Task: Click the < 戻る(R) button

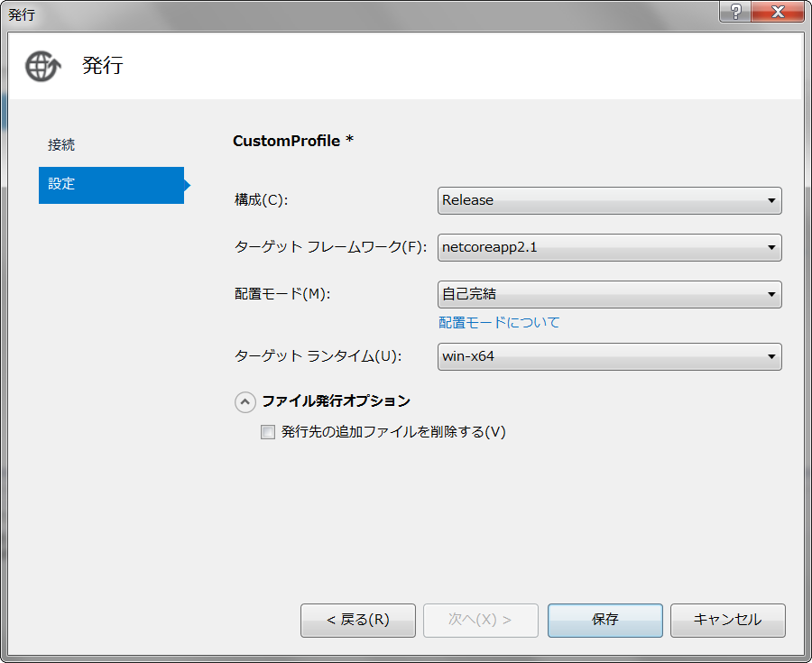Action: (358, 620)
